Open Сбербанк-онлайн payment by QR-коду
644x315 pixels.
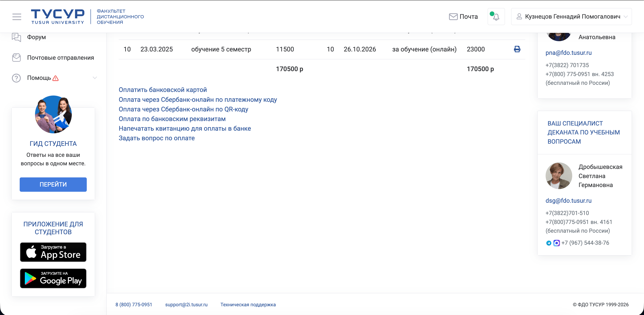(184, 109)
